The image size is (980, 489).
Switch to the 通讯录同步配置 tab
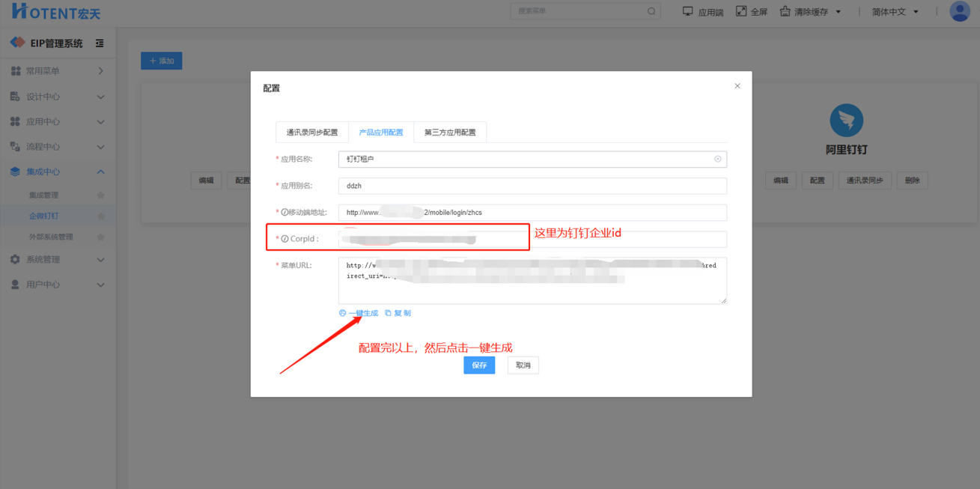tap(312, 133)
